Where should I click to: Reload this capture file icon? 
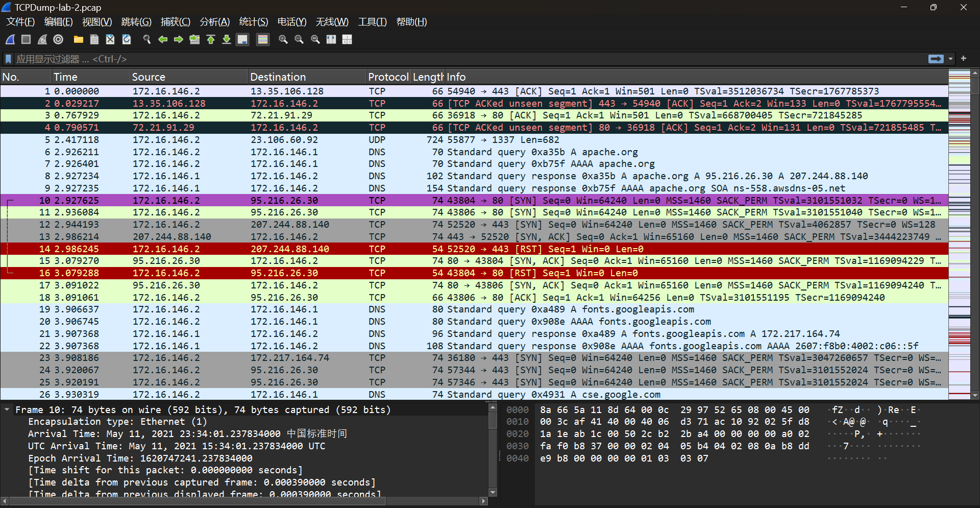click(127, 39)
